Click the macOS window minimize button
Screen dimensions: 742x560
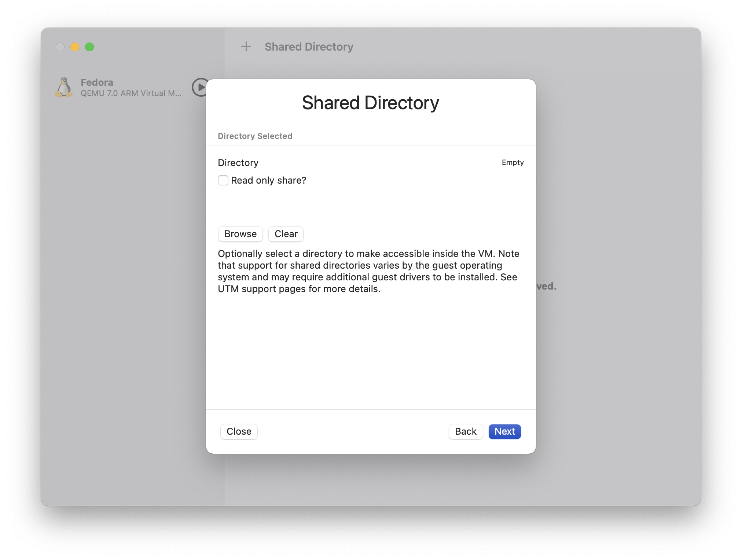tap(75, 47)
